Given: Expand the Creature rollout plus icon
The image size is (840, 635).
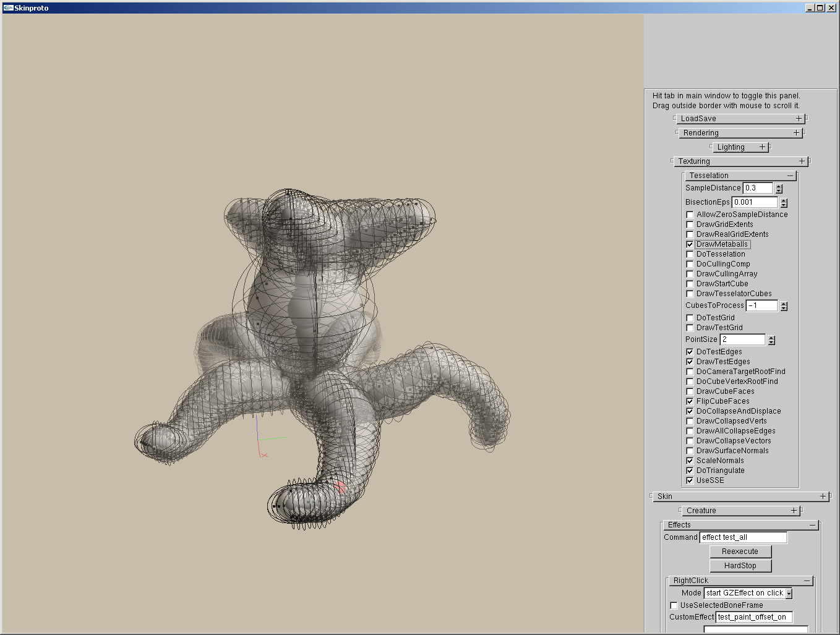Looking at the screenshot, I should [x=794, y=511].
